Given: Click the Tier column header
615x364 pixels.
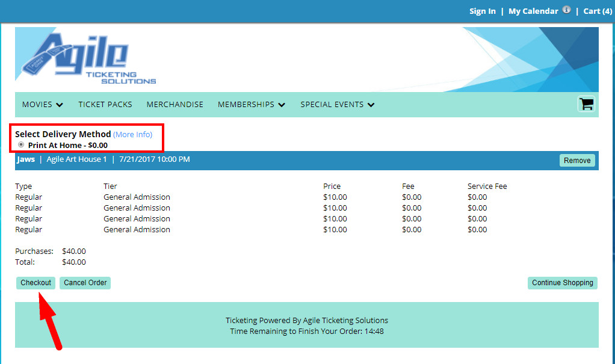Looking at the screenshot, I should (110, 187).
